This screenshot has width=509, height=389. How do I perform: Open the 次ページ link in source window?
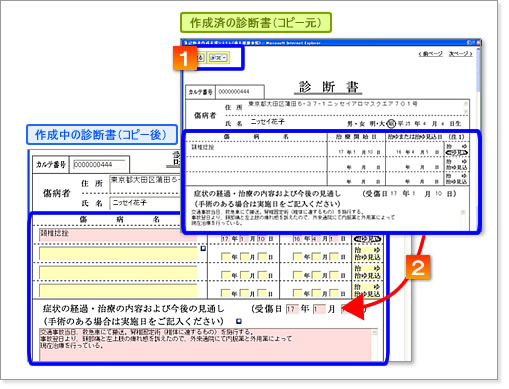coord(460,54)
